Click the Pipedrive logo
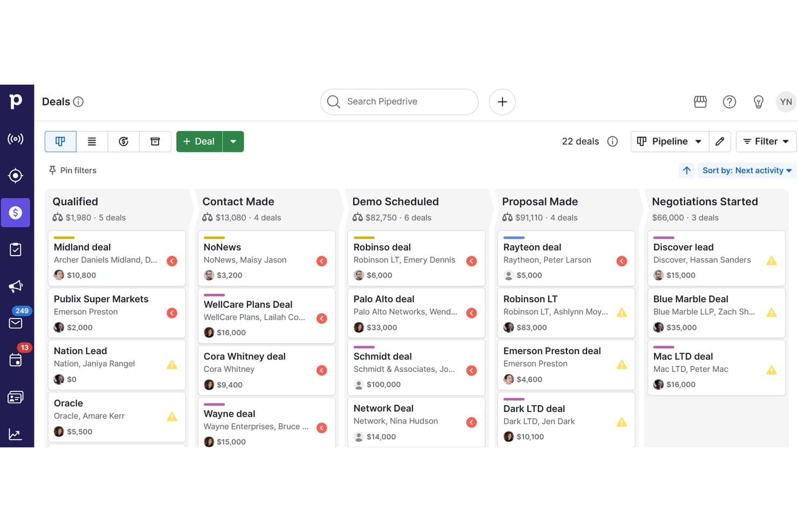798x532 pixels. 16,101
